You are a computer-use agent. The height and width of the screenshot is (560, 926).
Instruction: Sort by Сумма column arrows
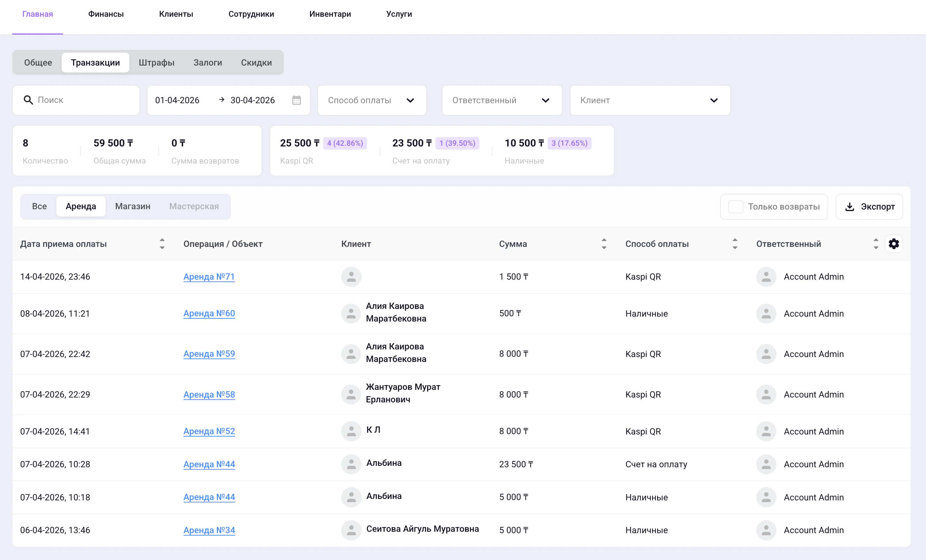(x=604, y=244)
